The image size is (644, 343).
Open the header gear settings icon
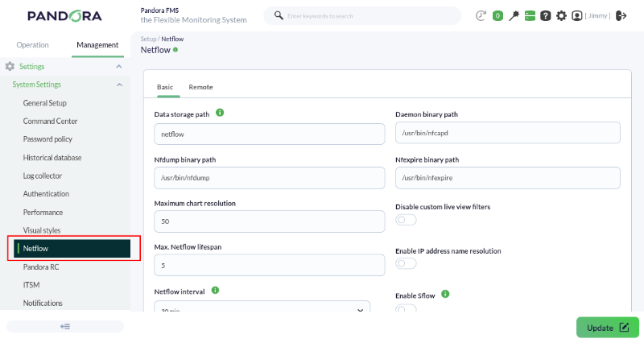click(x=561, y=15)
